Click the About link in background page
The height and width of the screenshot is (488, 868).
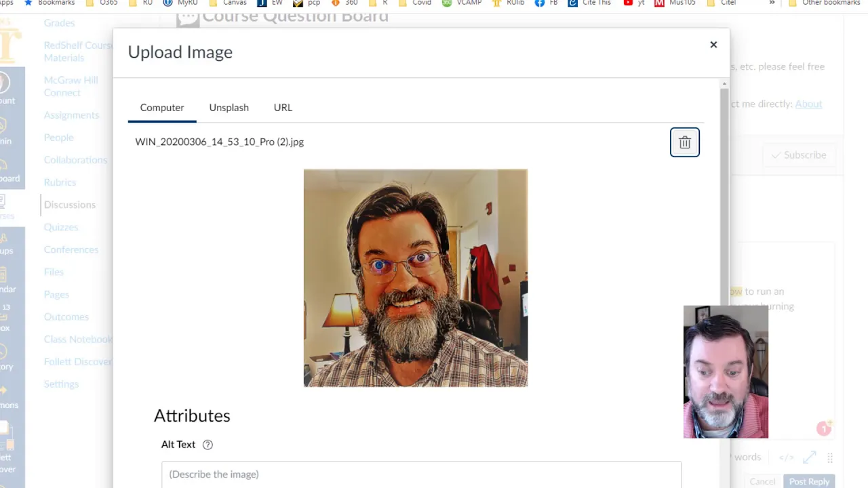point(808,104)
